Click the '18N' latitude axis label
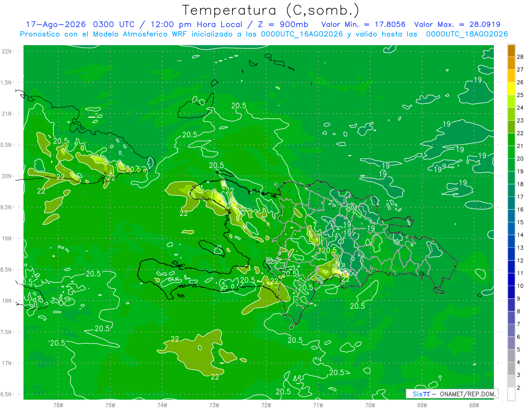532x411 pixels. (8, 301)
